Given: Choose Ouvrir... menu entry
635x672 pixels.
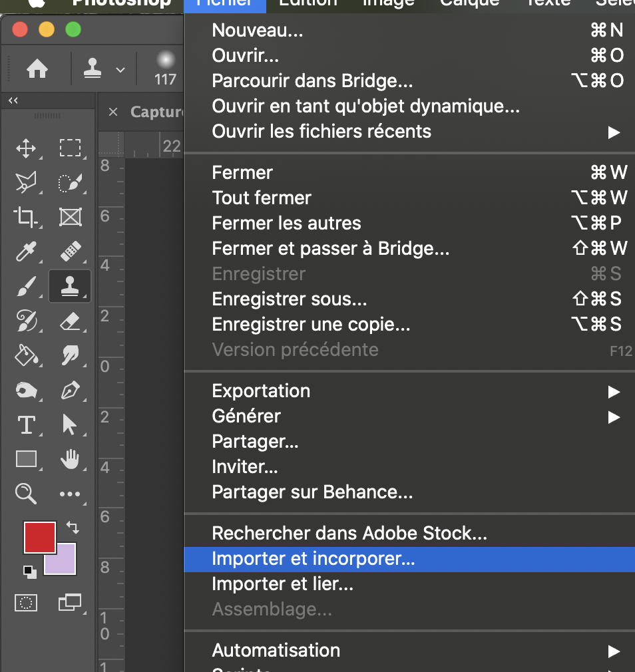Looking at the screenshot, I should pyautogui.click(x=409, y=56).
